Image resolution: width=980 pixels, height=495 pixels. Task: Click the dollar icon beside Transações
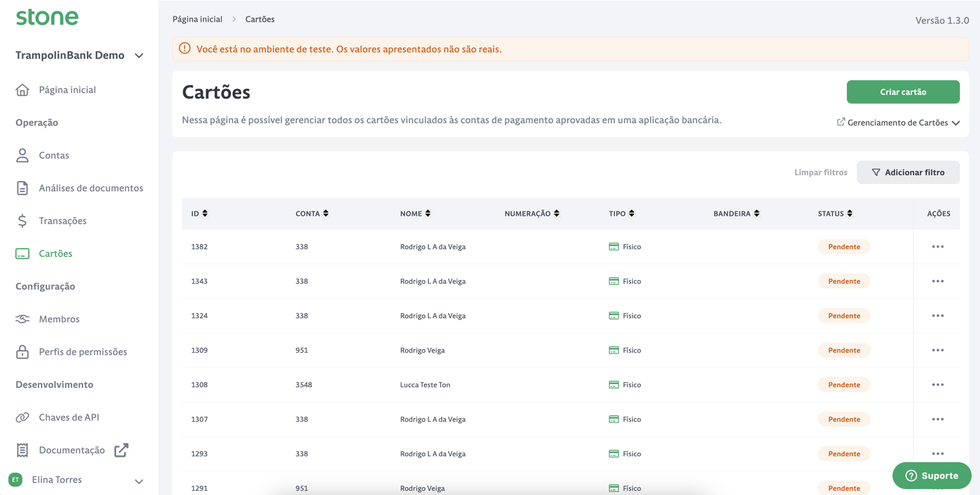coord(22,221)
